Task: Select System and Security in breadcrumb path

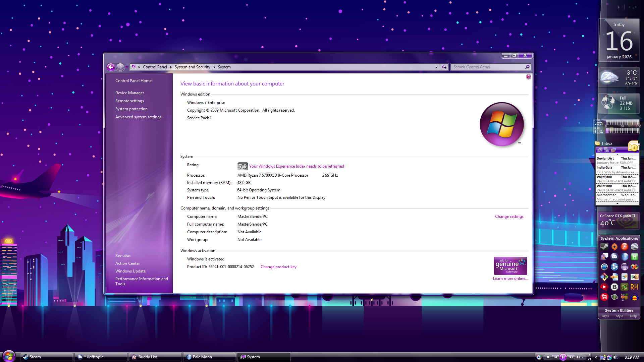Action: coord(192,67)
